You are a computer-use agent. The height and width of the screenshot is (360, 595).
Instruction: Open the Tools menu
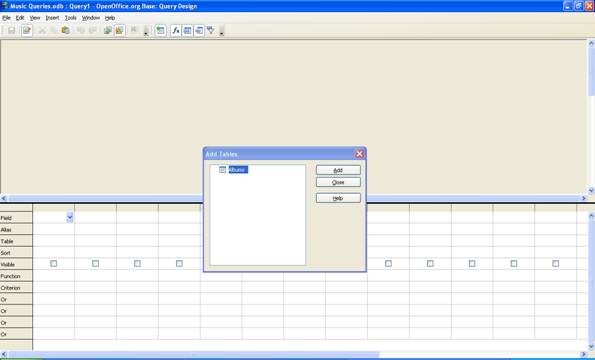coord(71,18)
